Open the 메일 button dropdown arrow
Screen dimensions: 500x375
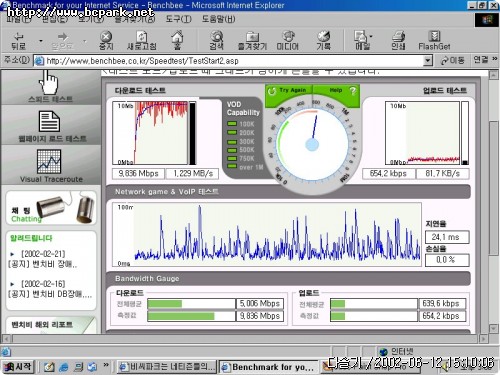371,36
